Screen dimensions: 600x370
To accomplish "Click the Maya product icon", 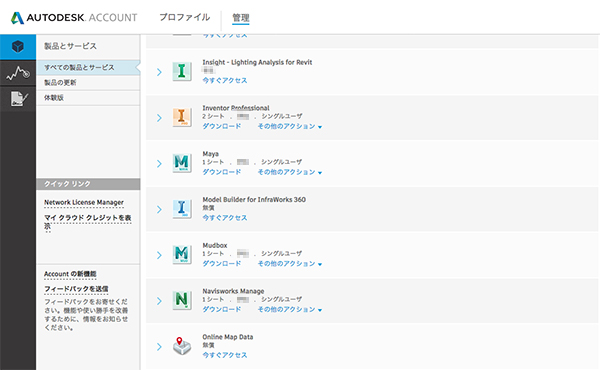I will [182, 163].
